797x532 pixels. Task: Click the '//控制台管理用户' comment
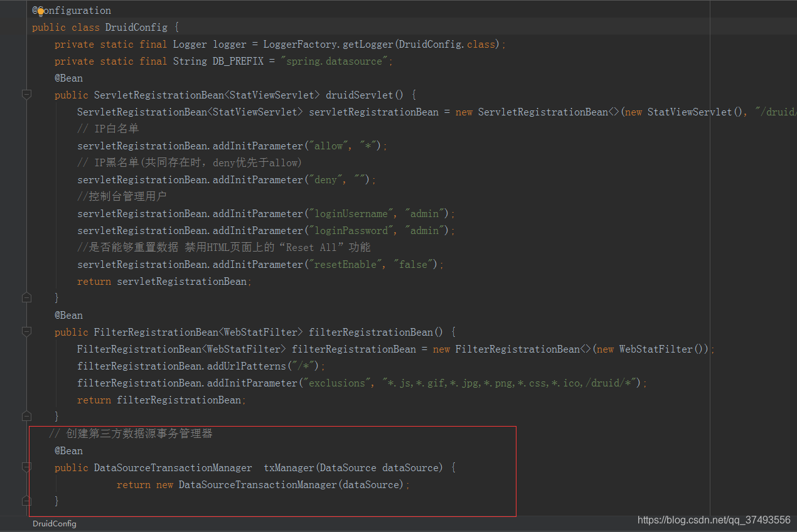coord(122,197)
